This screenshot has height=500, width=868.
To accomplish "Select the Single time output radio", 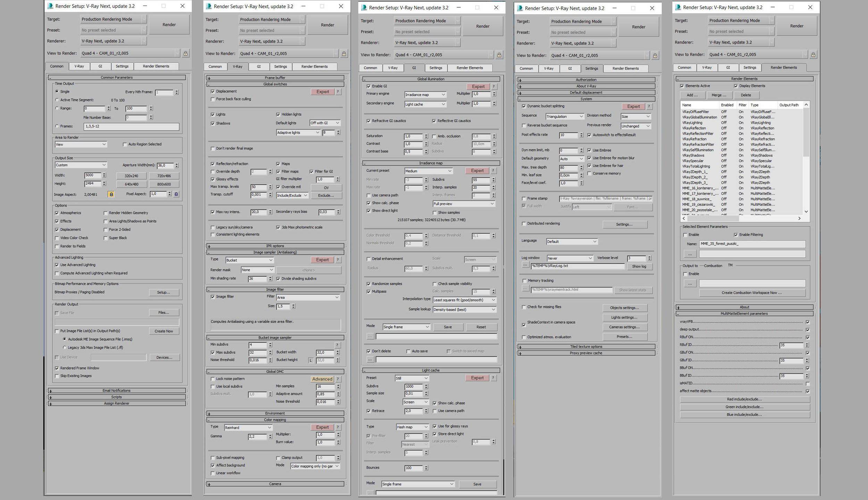I will [x=57, y=92].
